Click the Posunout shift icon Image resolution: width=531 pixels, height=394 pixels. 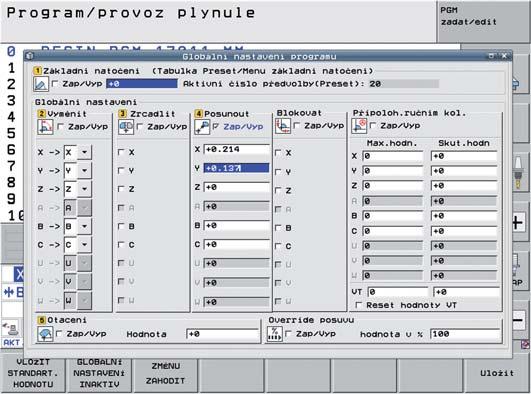tap(202, 127)
